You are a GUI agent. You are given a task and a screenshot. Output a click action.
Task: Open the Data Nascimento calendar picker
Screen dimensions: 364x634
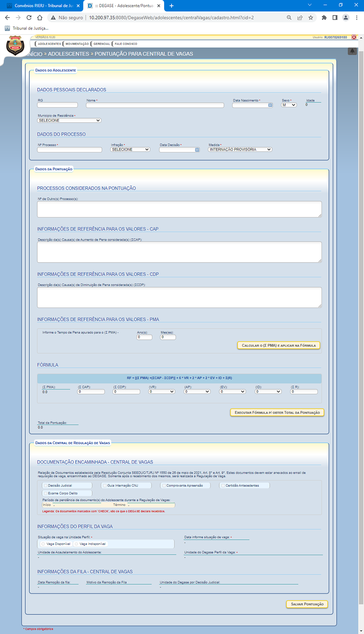click(270, 105)
